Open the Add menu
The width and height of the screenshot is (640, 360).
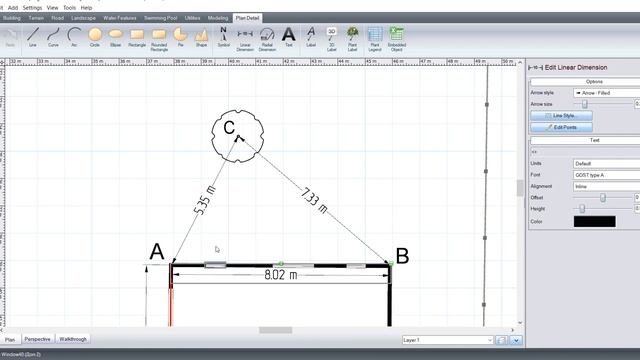point(13,8)
